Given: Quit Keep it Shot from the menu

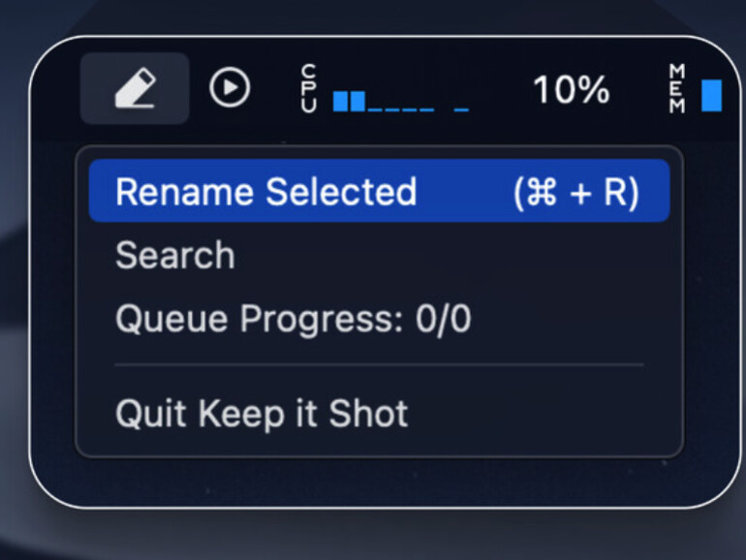Looking at the screenshot, I should 262,414.
